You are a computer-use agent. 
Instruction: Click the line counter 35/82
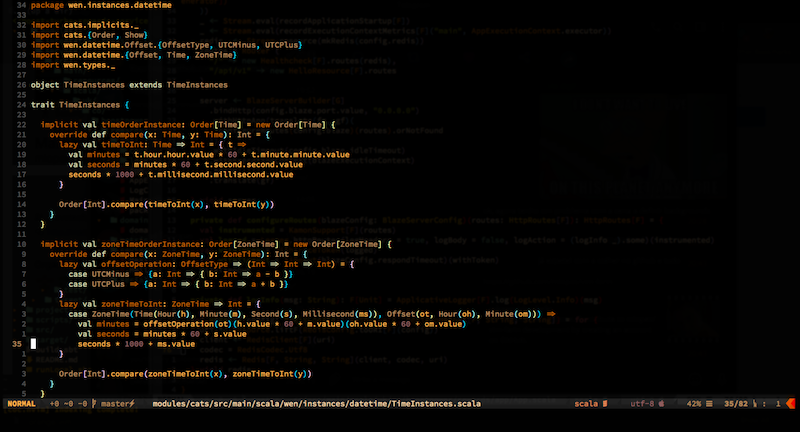(736, 403)
